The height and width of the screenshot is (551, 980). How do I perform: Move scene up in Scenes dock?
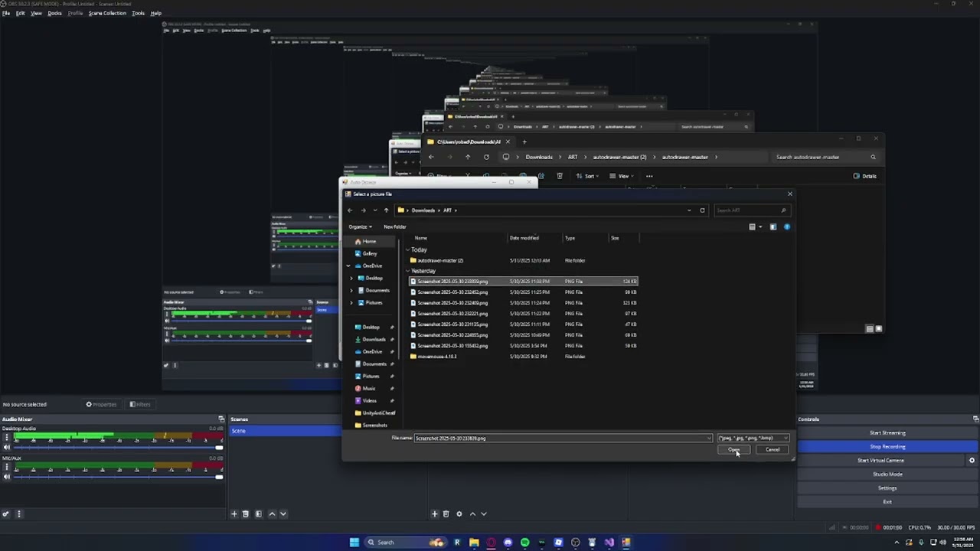tap(272, 514)
